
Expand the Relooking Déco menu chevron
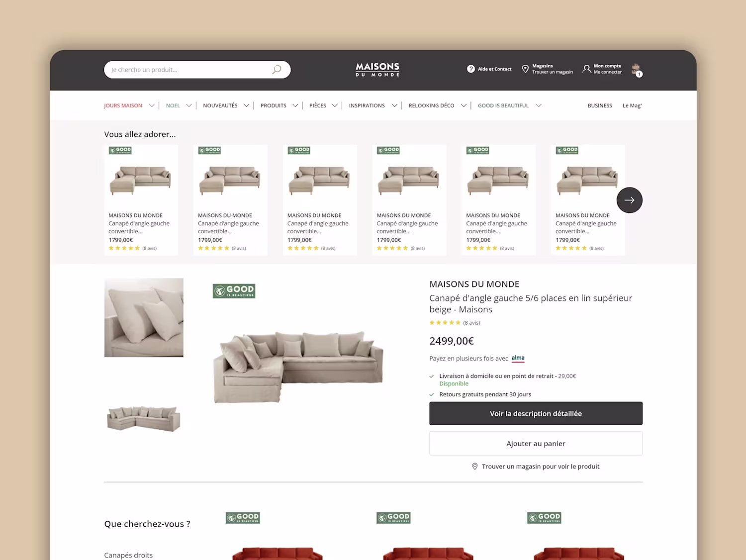tap(464, 105)
